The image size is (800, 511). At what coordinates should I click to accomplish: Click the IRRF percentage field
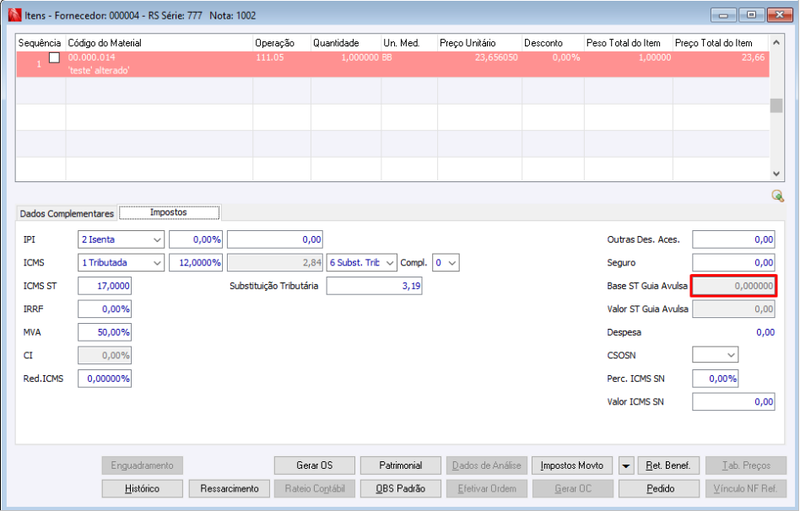coord(105,309)
